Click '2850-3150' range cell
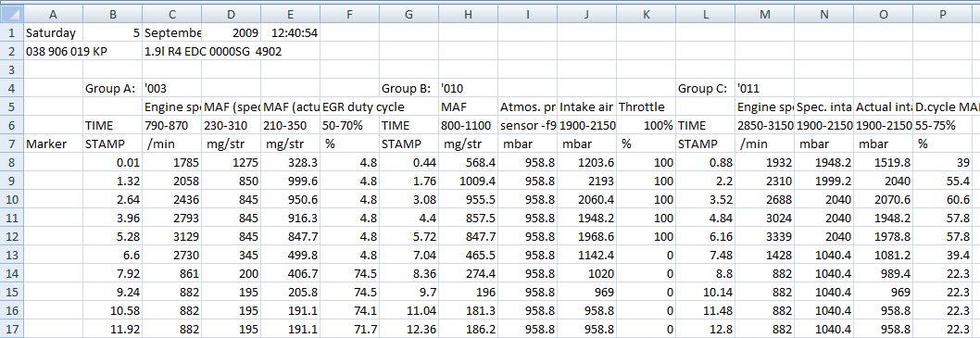This screenshot has height=338, width=980. tap(764, 126)
